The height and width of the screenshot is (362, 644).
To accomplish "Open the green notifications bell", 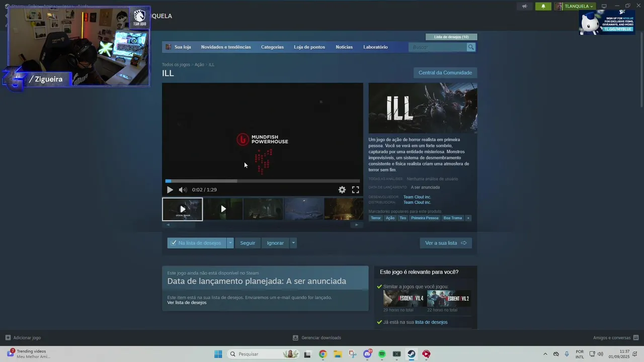I will tap(543, 7).
